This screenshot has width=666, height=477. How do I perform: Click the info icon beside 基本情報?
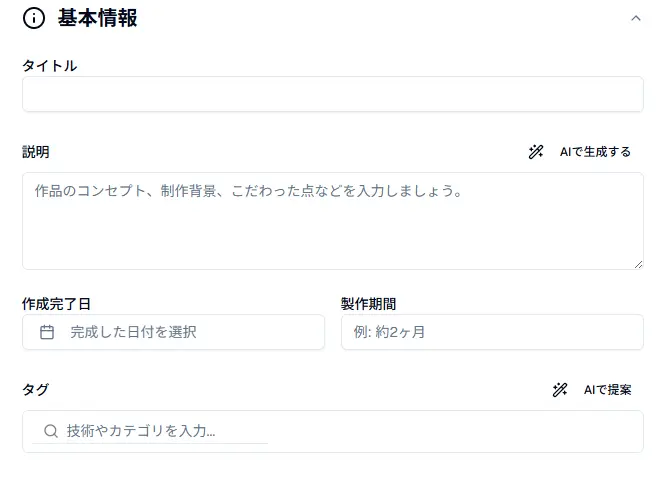34,18
